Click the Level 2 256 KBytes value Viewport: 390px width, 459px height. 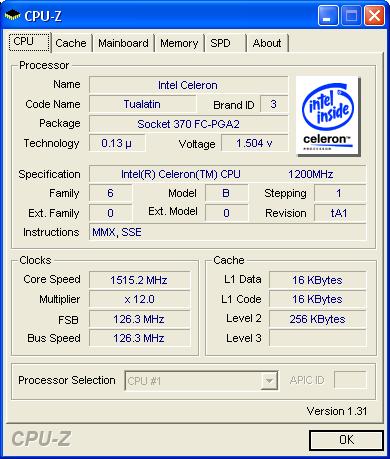(x=317, y=319)
